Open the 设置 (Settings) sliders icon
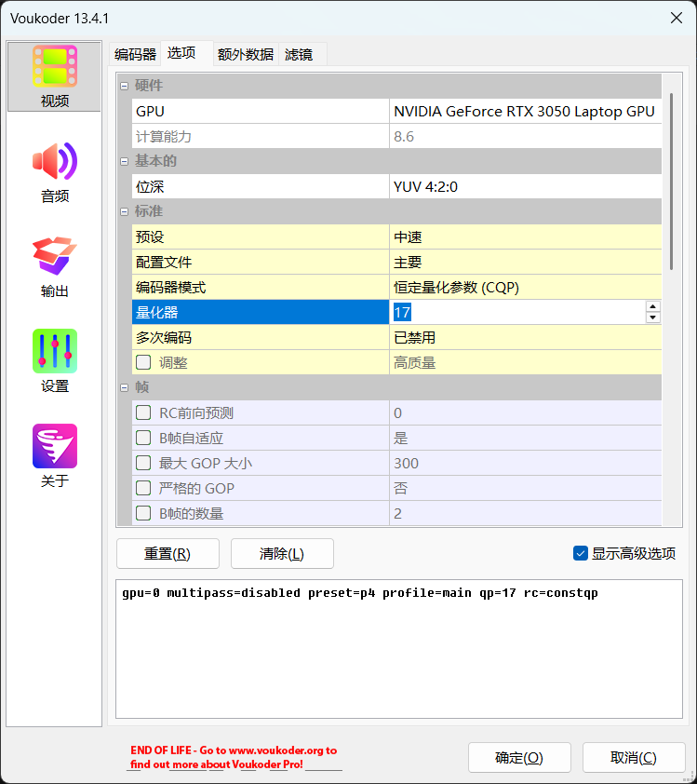The height and width of the screenshot is (784, 697). (x=55, y=362)
